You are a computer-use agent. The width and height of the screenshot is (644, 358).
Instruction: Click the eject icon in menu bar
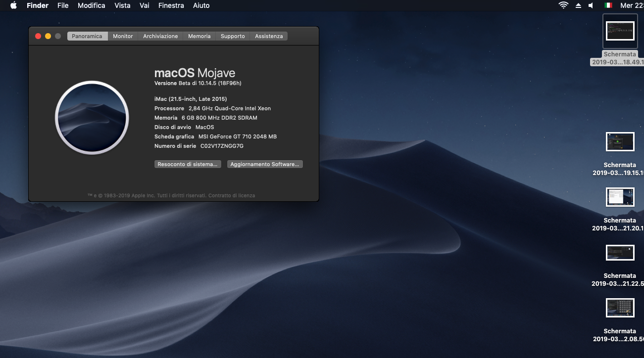(578, 5)
